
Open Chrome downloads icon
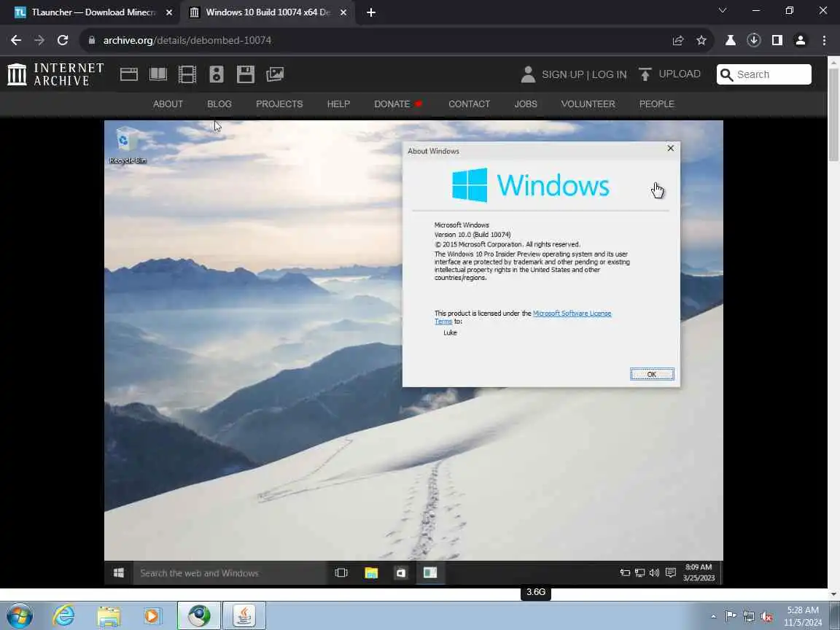(754, 40)
